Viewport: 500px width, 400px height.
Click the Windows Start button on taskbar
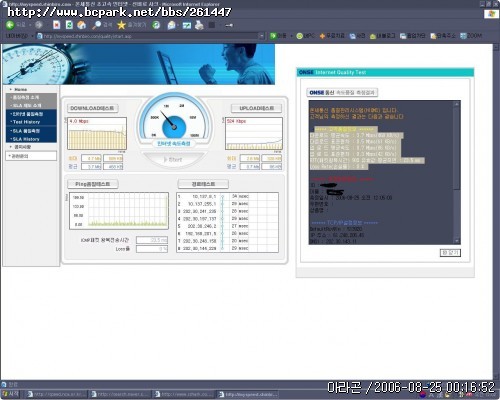pyautogui.click(x=11, y=394)
